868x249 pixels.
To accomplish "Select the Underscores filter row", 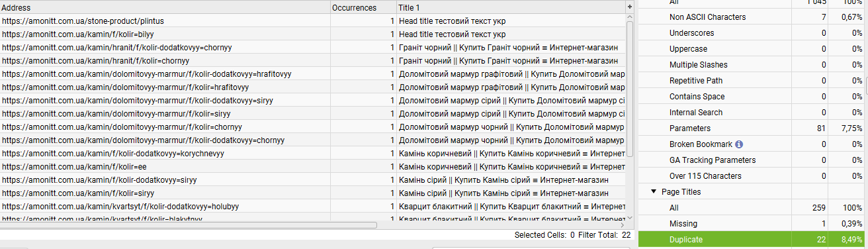I will [753, 33].
